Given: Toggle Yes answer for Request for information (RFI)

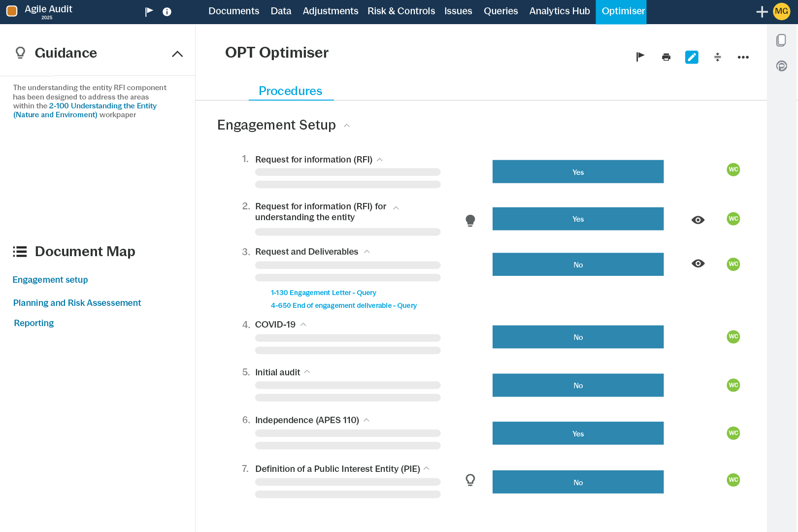Looking at the screenshot, I should click(x=578, y=171).
